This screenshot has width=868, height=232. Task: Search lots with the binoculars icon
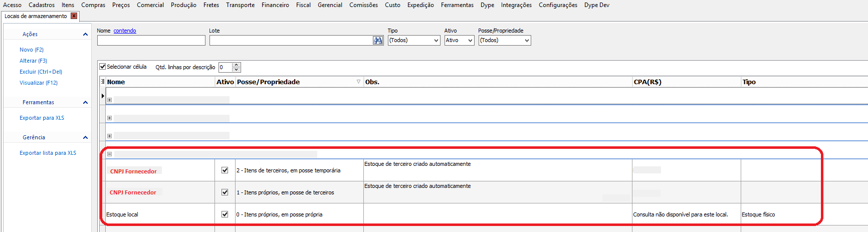378,41
